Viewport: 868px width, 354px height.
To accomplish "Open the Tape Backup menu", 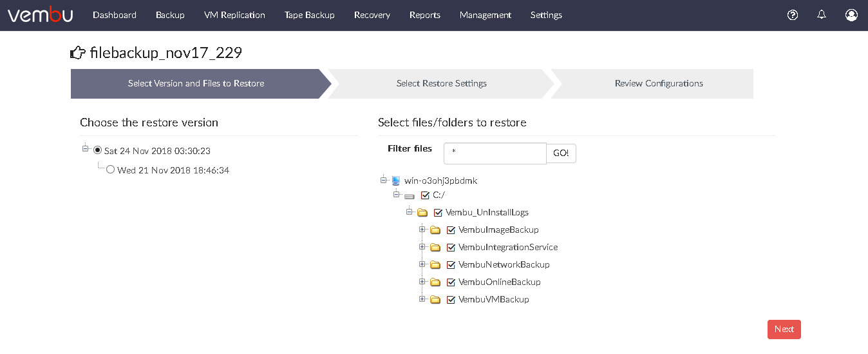I will click(310, 15).
